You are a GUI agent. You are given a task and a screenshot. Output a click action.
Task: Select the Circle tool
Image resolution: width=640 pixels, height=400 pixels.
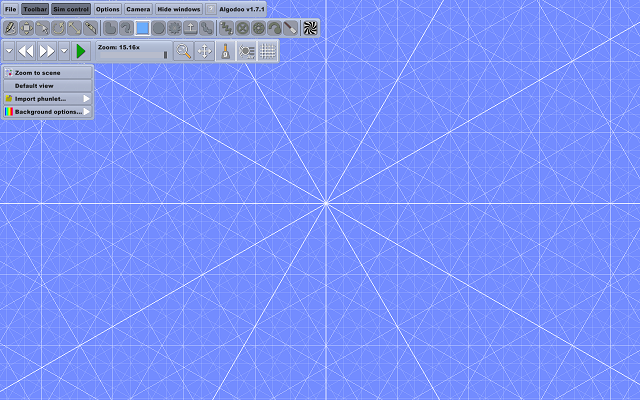[x=159, y=28]
